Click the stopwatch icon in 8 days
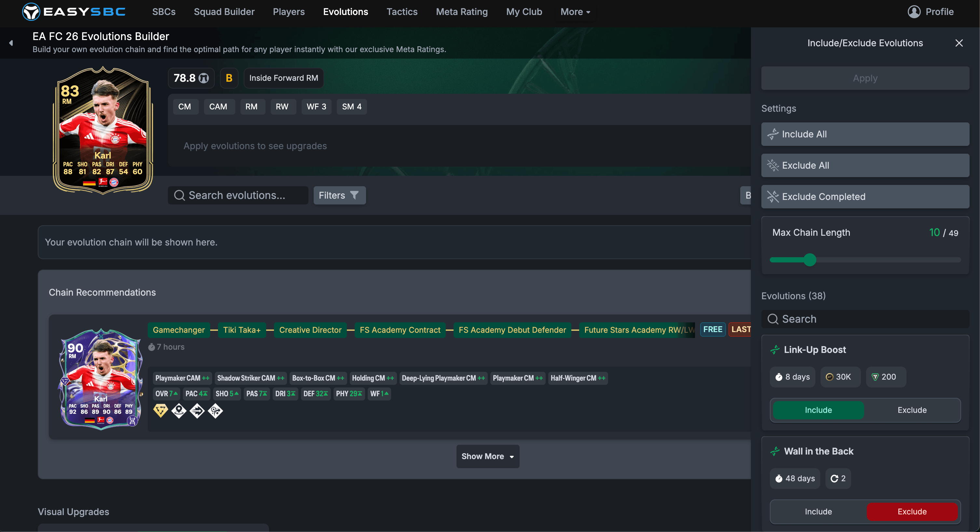980x532 pixels. point(779,377)
